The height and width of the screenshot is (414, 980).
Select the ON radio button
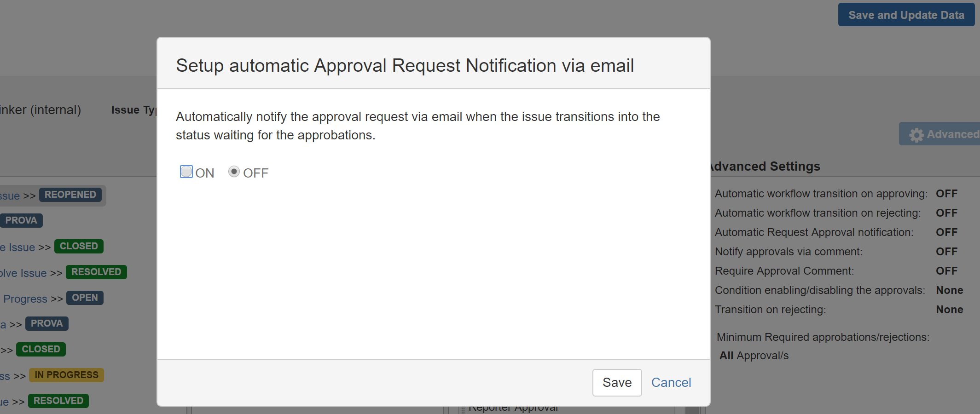pyautogui.click(x=186, y=172)
